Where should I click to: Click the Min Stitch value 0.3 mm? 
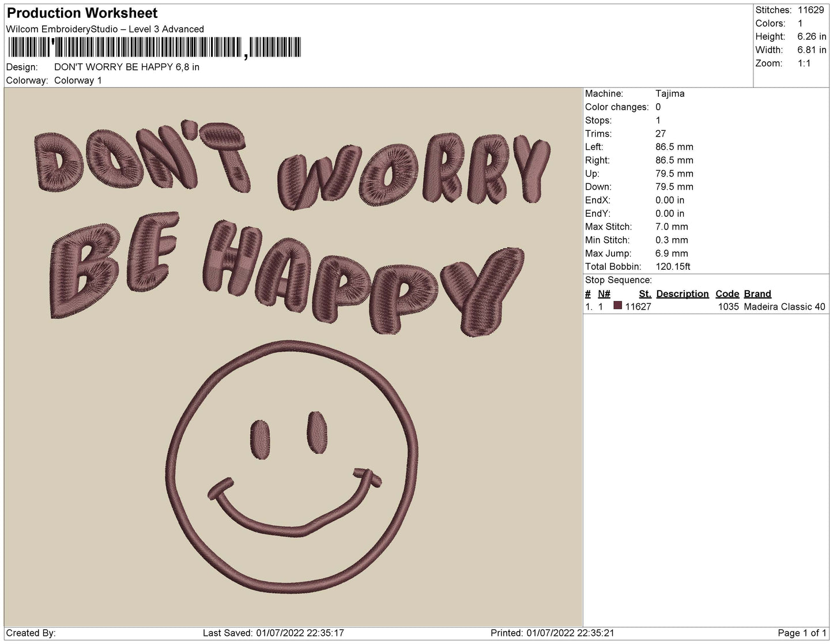click(672, 240)
